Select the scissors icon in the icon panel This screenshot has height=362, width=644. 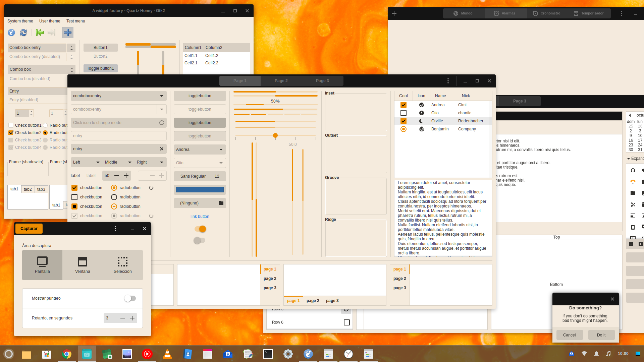(x=633, y=204)
